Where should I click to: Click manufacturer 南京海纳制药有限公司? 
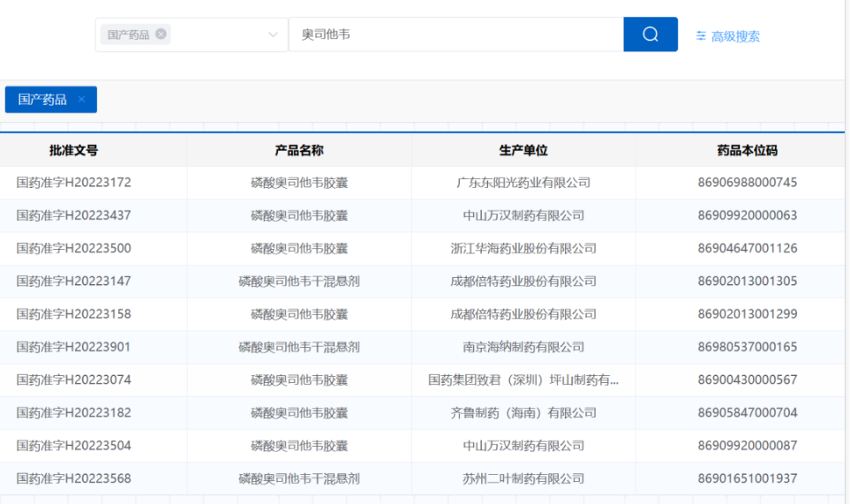coord(523,347)
